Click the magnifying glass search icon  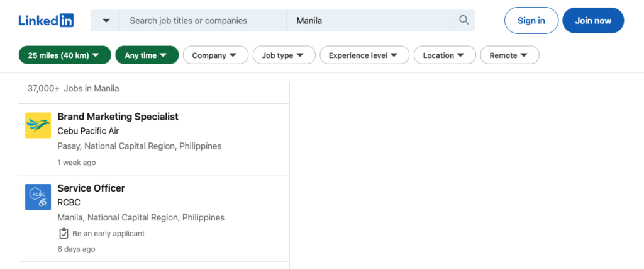[464, 20]
